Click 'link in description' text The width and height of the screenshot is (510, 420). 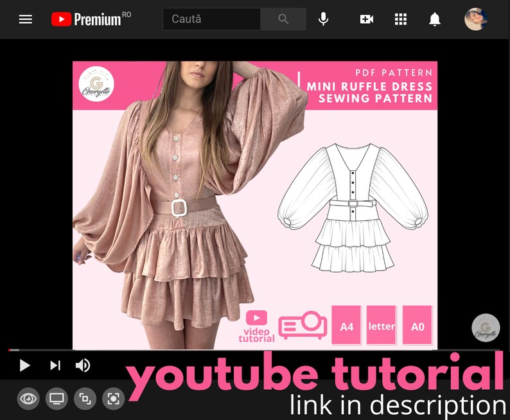coord(398,405)
